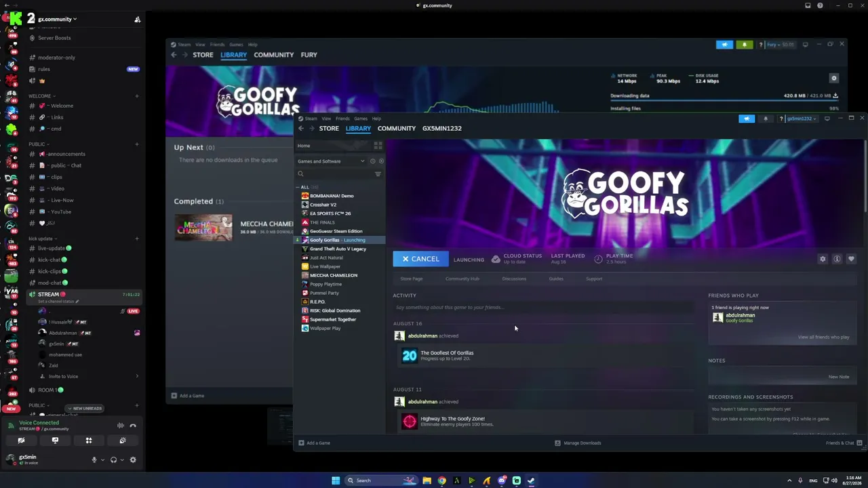Sort library by recent activity clock icon
868x488 pixels.
pos(372,161)
